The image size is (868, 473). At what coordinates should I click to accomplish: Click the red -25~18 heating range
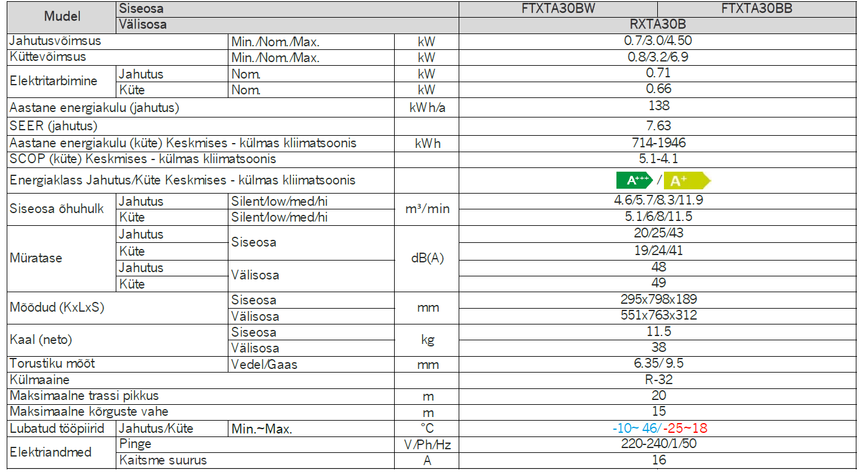click(x=685, y=428)
